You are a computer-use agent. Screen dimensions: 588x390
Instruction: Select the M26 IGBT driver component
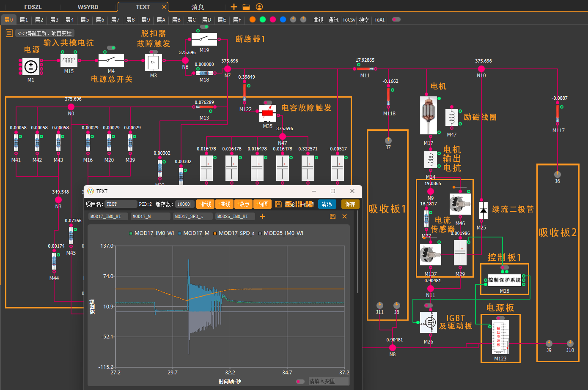(429, 322)
